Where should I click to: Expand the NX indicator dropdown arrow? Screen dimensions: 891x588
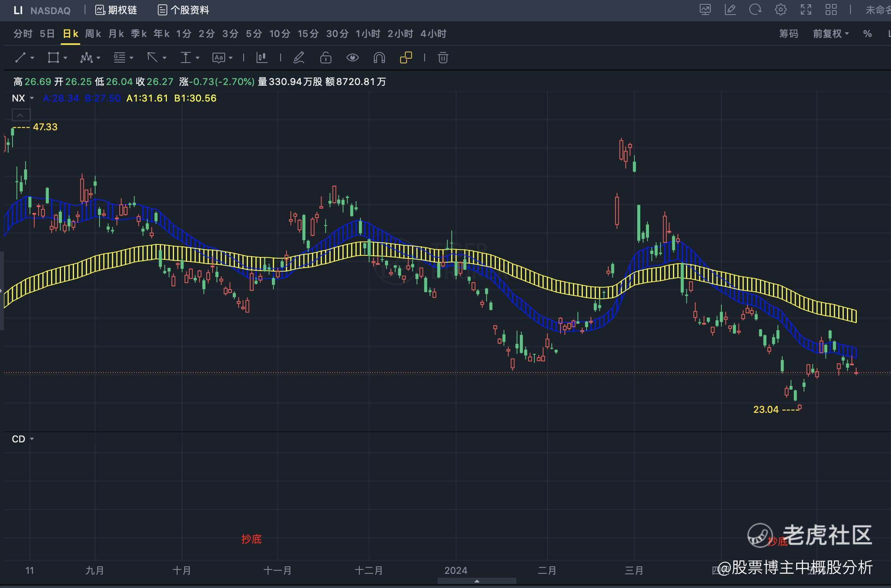pyautogui.click(x=32, y=98)
